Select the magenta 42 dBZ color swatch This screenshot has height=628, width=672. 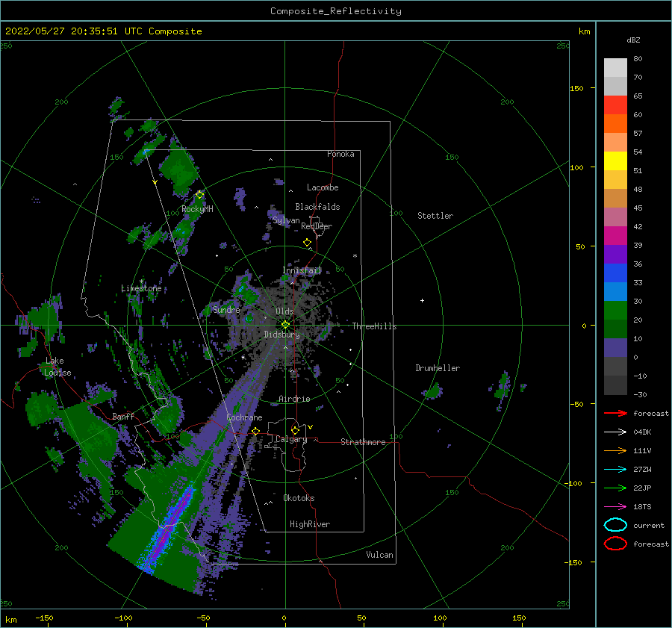click(615, 236)
